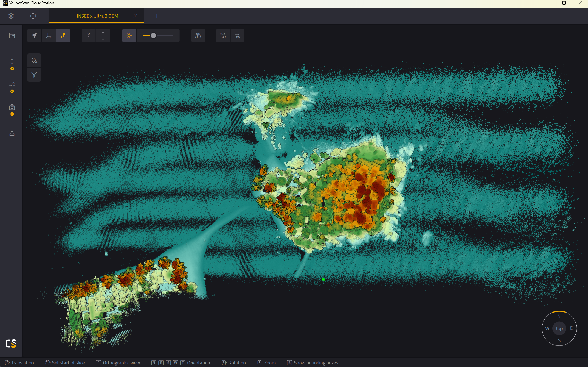Image resolution: width=588 pixels, height=367 pixels.
Task: Click the 'top' view button in compass
Action: pos(559,328)
